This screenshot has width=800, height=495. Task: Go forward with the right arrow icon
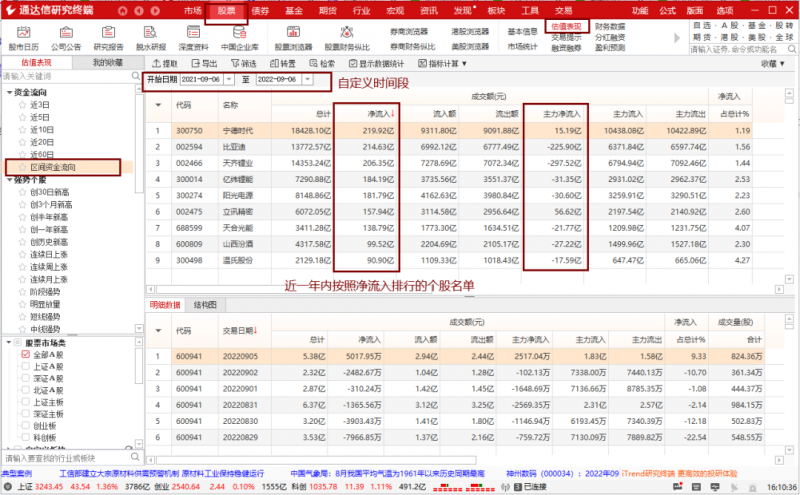pos(155,11)
